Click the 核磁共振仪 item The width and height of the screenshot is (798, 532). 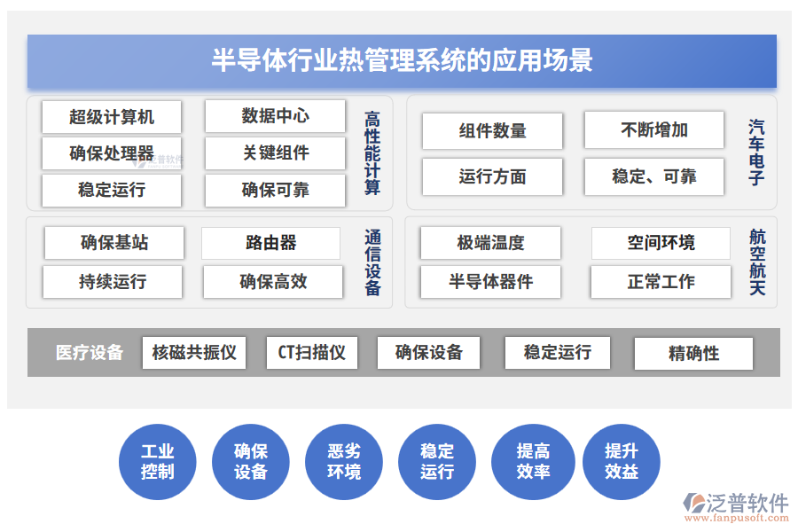pyautogui.click(x=194, y=353)
